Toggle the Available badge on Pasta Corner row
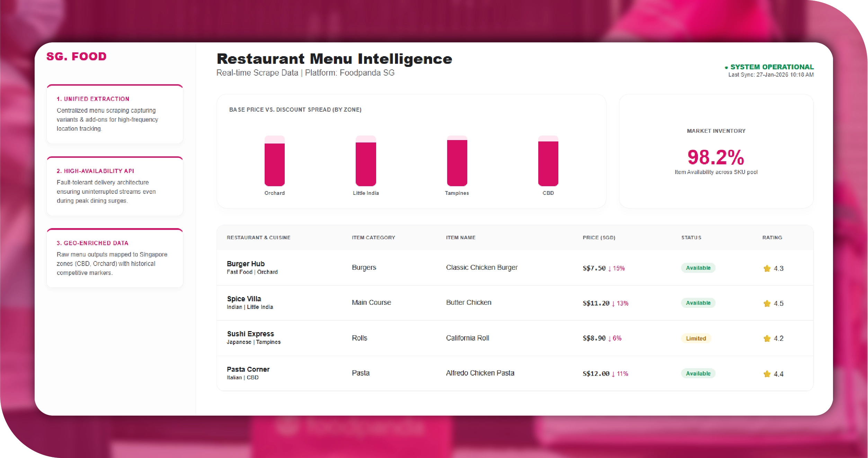 (698, 374)
